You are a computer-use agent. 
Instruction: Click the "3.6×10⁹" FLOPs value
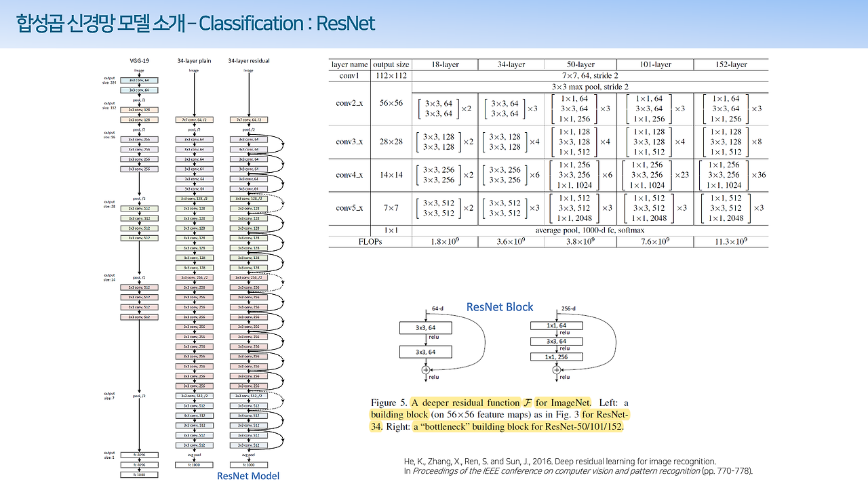tap(511, 241)
